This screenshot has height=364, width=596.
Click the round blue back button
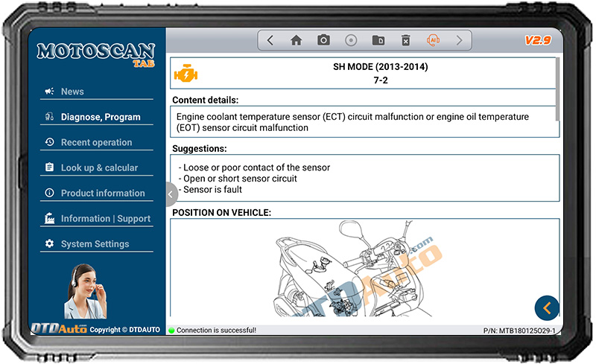[x=547, y=307]
